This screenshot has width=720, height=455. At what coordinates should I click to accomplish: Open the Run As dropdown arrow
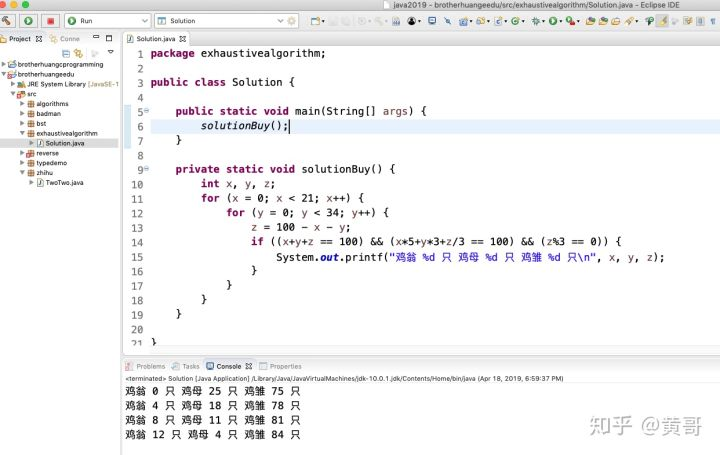[561, 21]
